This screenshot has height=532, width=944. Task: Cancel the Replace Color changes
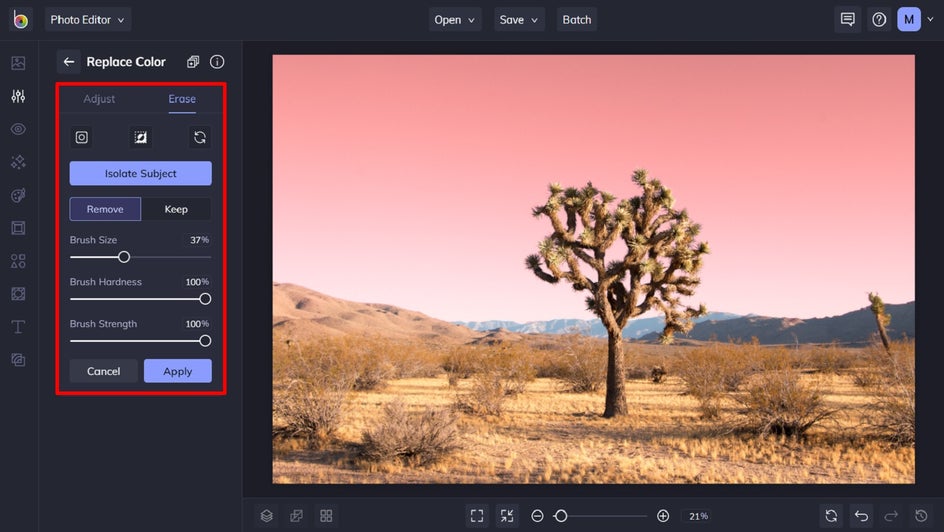pos(104,371)
